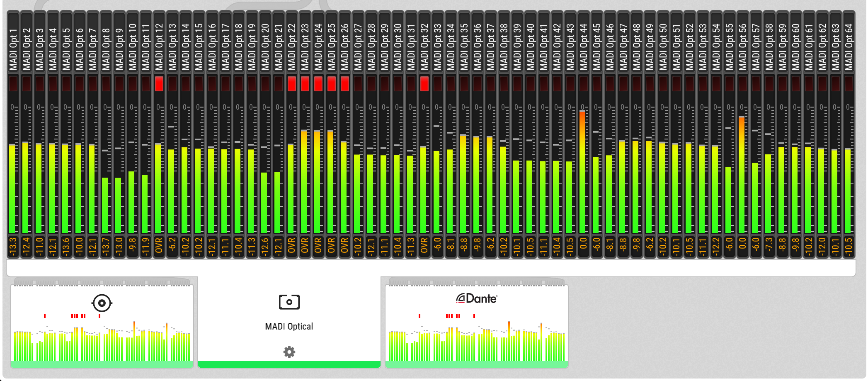Click the MADI Opt 12 OVR peak readout
868x381 pixels.
click(159, 247)
